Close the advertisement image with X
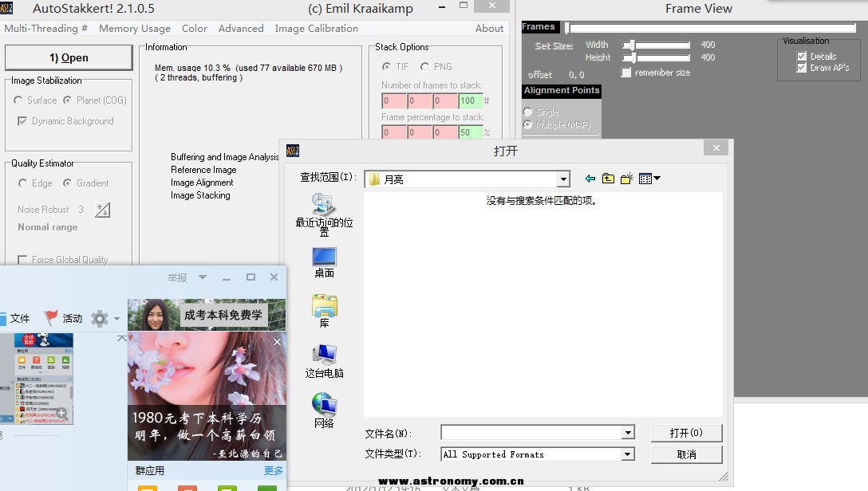Image resolution: width=868 pixels, height=491 pixels. [278, 342]
